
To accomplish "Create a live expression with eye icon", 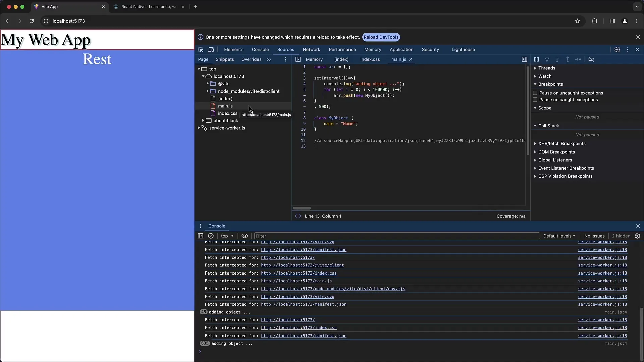I will pos(245,236).
